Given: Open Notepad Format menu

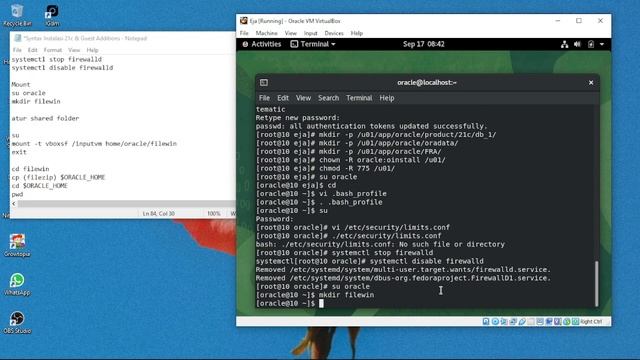Looking at the screenshot, I should click(53, 50).
